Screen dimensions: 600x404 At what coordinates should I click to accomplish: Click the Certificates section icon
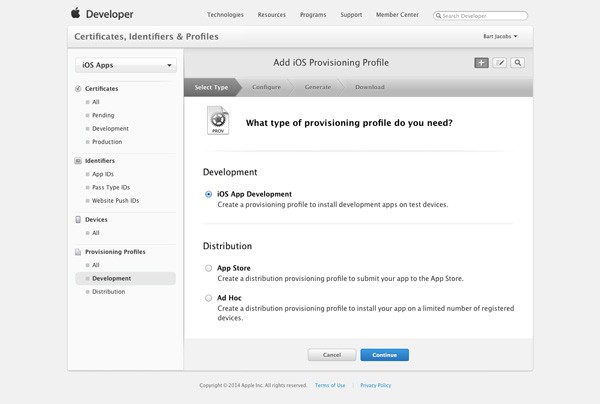click(x=78, y=89)
